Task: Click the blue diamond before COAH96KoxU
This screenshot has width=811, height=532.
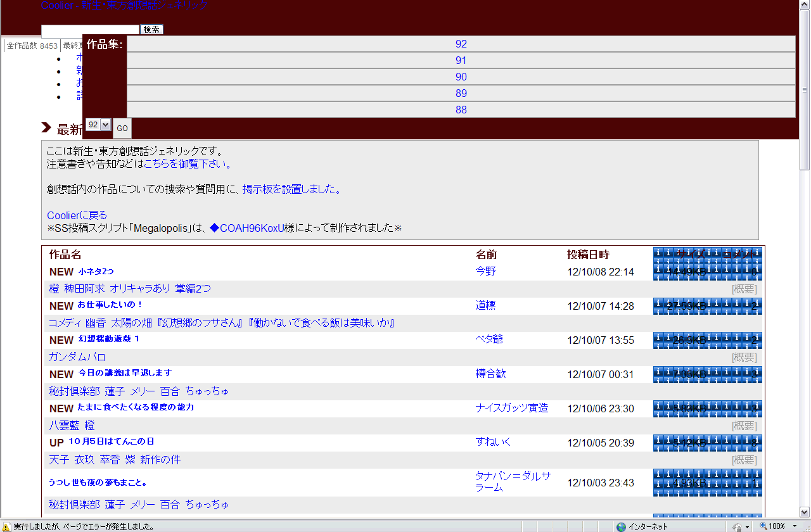Action: click(214, 228)
